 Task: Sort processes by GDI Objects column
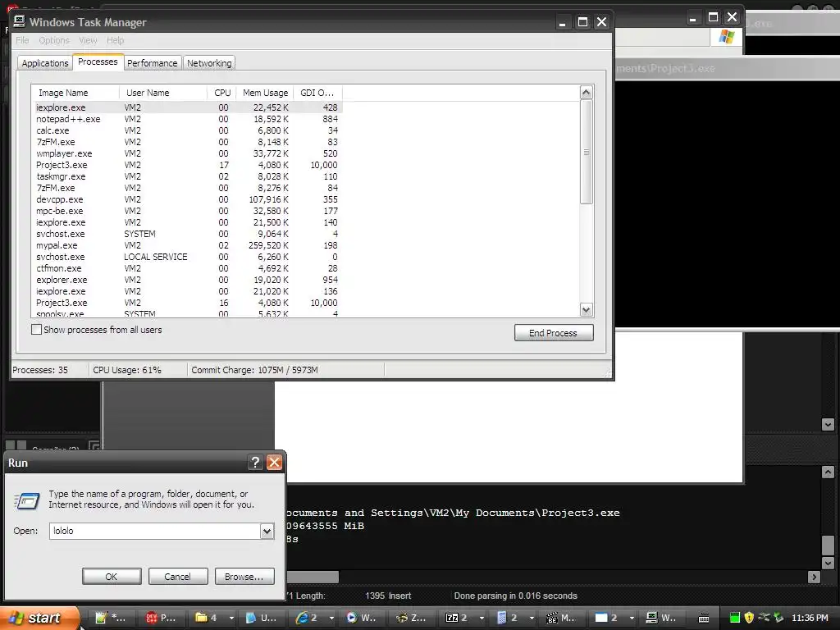[x=317, y=93]
